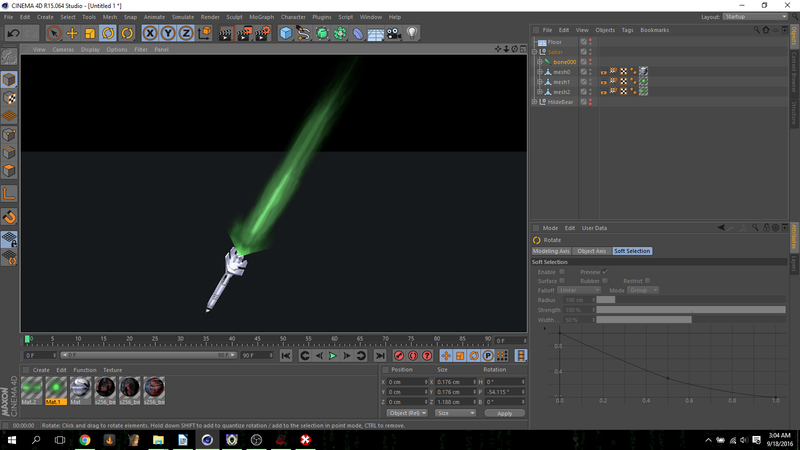Open the spline pen tool icon
The height and width of the screenshot is (450, 800).
(304, 34)
